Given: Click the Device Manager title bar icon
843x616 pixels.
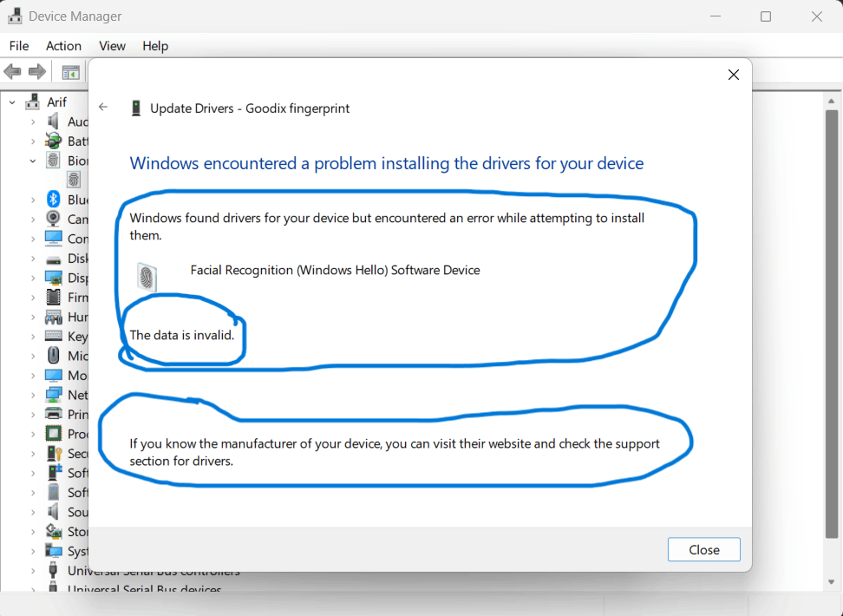Looking at the screenshot, I should [x=15, y=16].
